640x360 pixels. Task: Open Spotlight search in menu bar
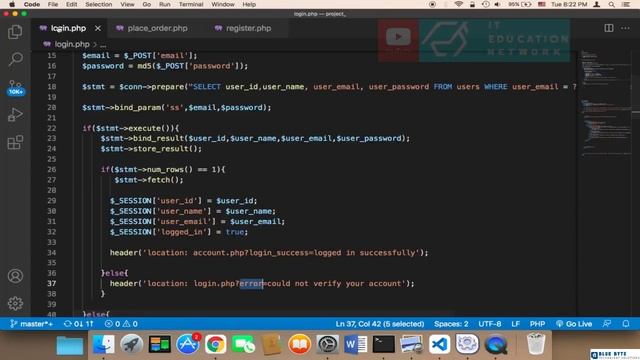[611, 4]
